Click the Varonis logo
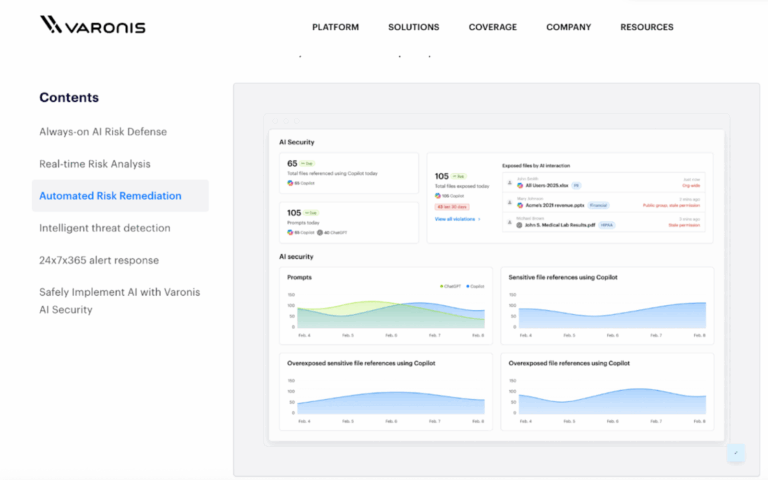The width and height of the screenshot is (768, 480). pos(93,25)
